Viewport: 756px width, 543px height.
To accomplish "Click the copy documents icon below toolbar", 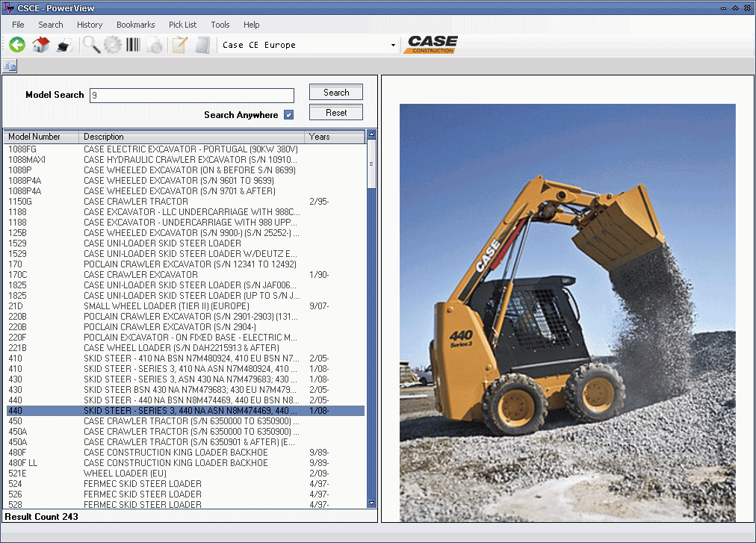I will coord(10,66).
